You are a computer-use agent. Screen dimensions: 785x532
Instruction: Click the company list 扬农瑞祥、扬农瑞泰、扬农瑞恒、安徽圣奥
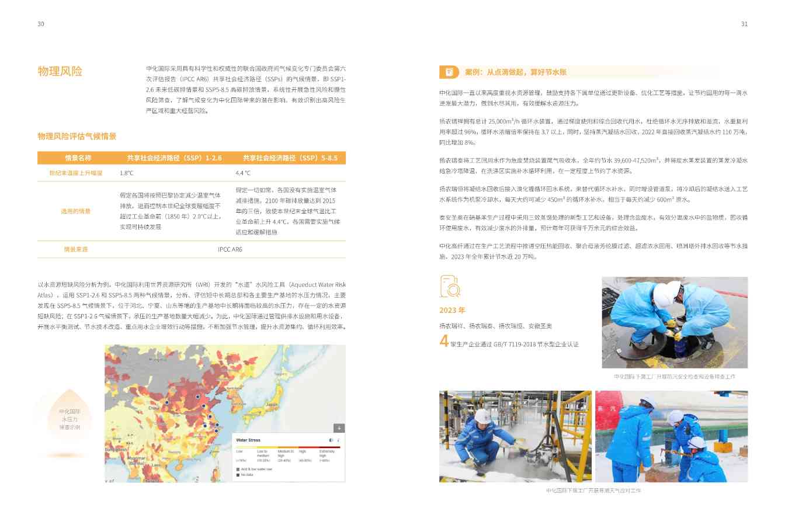495,326
